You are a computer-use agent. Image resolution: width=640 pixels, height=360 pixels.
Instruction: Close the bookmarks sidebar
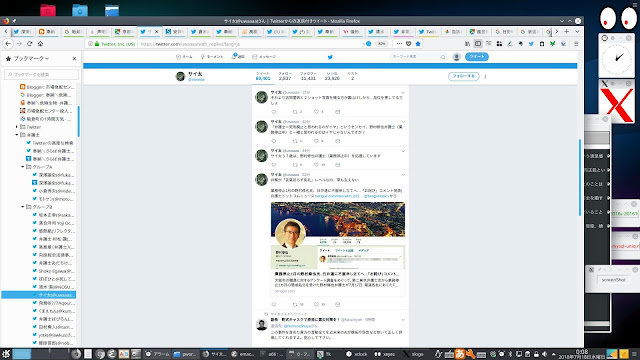74,58
